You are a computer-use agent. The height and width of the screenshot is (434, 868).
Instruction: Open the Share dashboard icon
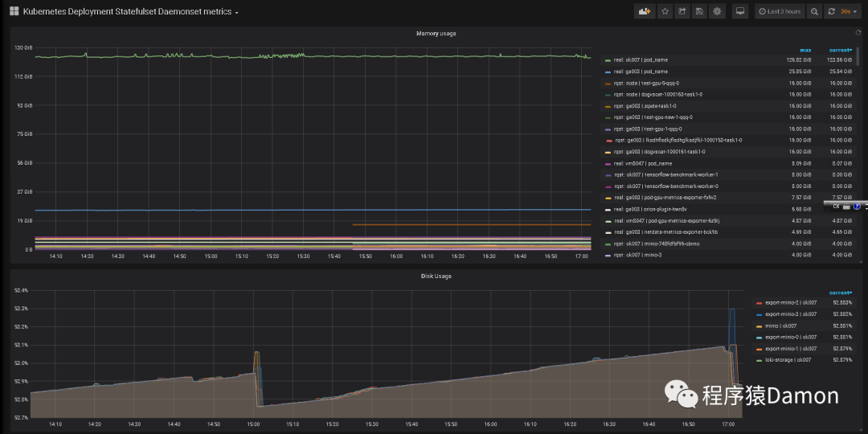682,11
